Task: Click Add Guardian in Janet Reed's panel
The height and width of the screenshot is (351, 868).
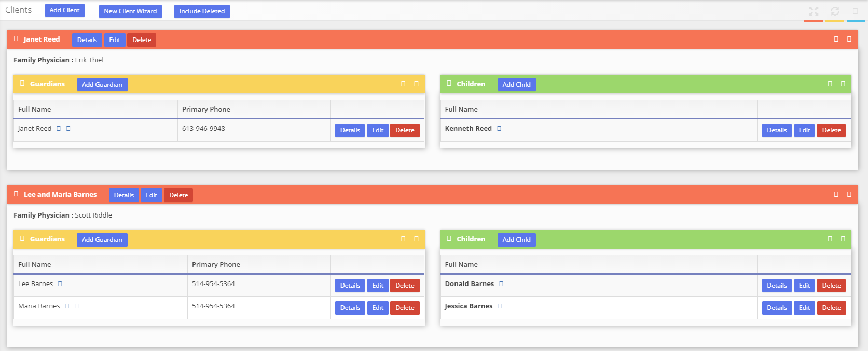Action: [102, 85]
